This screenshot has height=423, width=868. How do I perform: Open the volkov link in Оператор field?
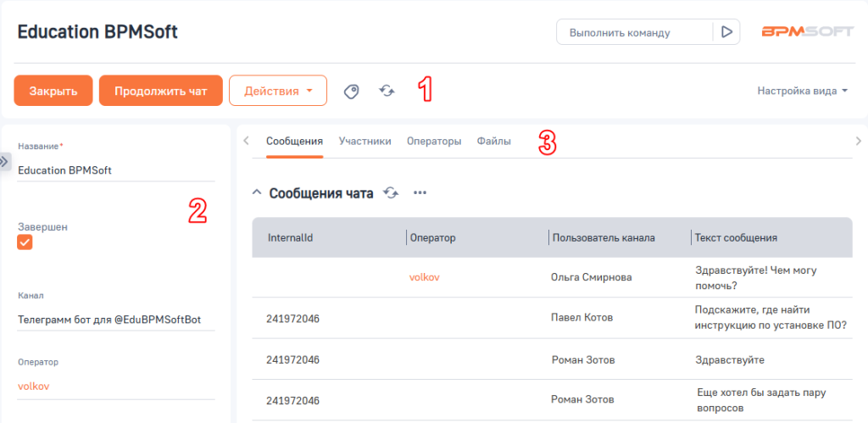(34, 387)
